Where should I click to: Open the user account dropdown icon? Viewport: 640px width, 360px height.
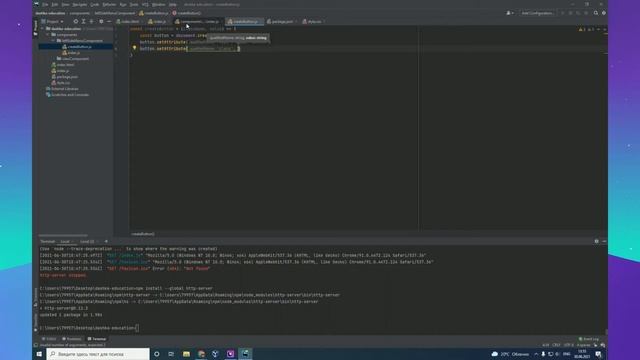[x=510, y=13]
